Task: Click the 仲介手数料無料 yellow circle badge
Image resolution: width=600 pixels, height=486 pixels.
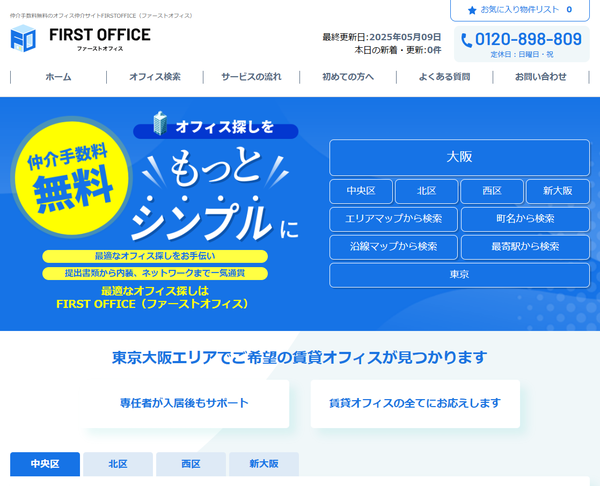Action: point(71,177)
